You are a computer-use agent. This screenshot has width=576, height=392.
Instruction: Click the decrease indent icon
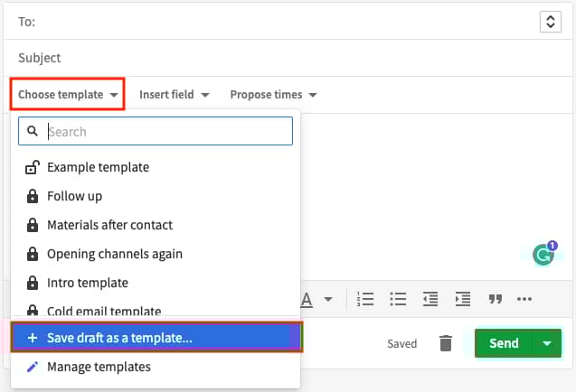click(430, 299)
